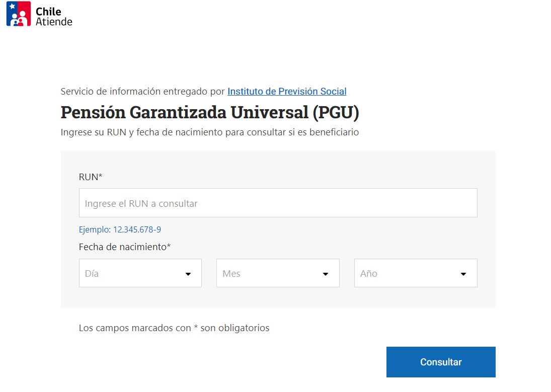Click the arrow icon in Día field
Screen dimensions: 551x392
188,274
